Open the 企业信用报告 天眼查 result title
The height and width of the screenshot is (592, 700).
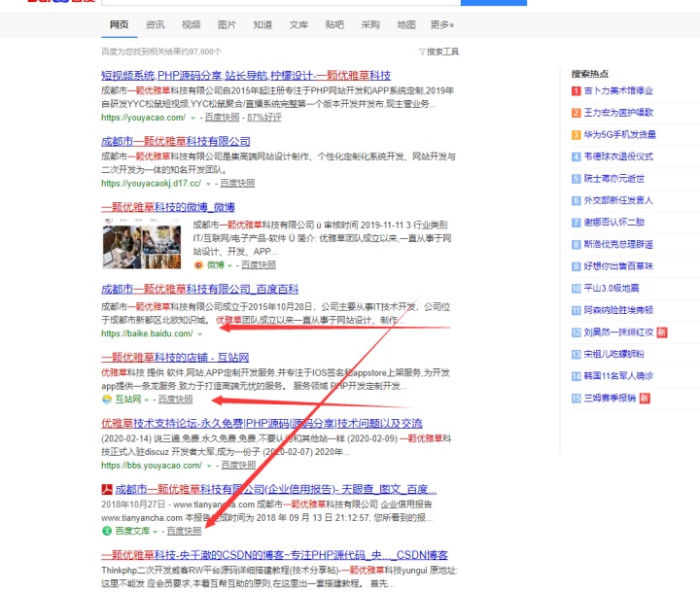(x=276, y=490)
